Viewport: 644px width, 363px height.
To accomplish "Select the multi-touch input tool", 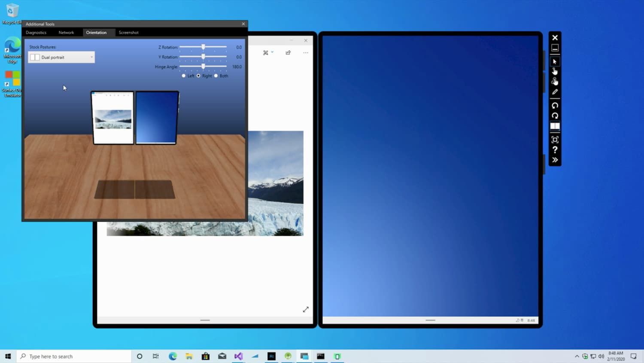I will pyautogui.click(x=555, y=81).
